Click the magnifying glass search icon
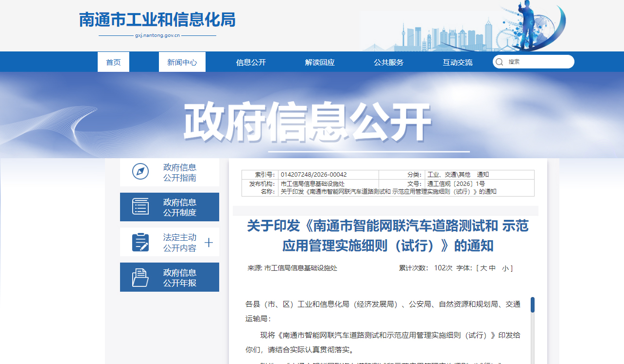Image resolution: width=624 pixels, height=364 pixels. coord(499,62)
